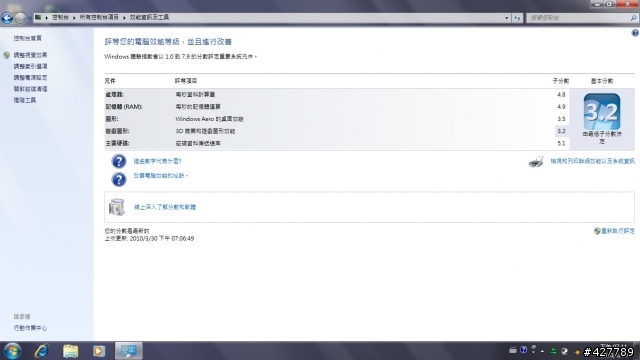Open 控制台 breadcrumb in address bar
Screen dimensions: 640x360
[60, 18]
